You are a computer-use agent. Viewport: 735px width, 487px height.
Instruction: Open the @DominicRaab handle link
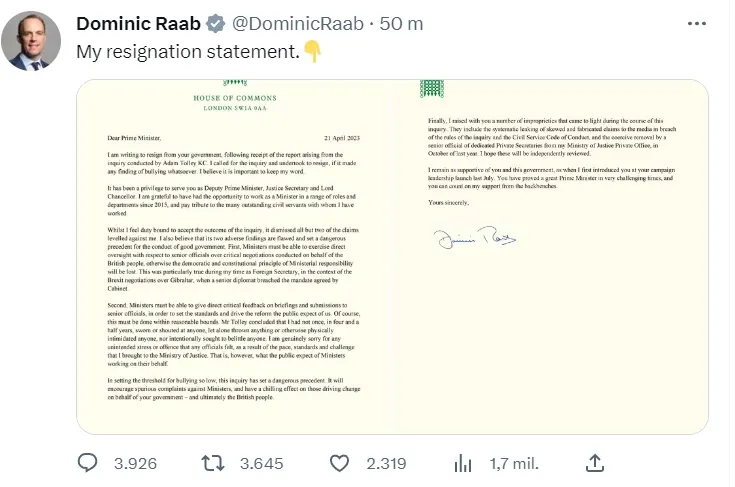pos(298,23)
